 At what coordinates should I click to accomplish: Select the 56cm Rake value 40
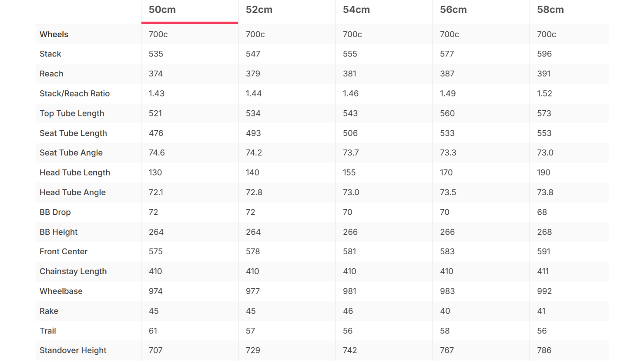coord(445,311)
